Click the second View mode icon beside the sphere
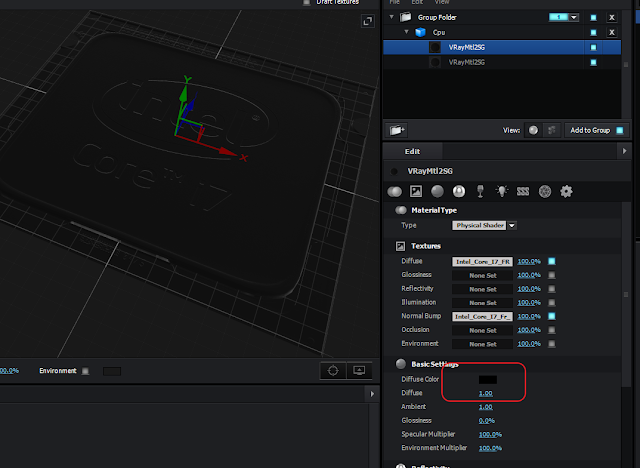The height and width of the screenshot is (468, 640). point(551,130)
